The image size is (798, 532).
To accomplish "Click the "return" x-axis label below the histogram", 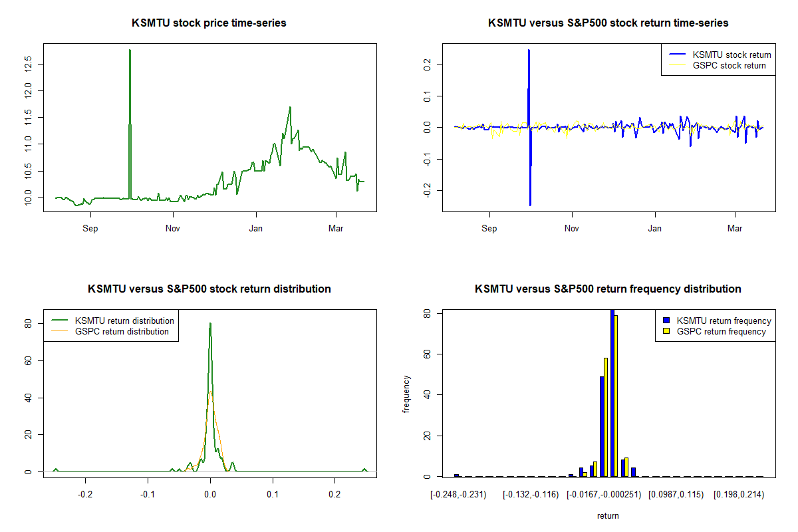I will click(608, 515).
